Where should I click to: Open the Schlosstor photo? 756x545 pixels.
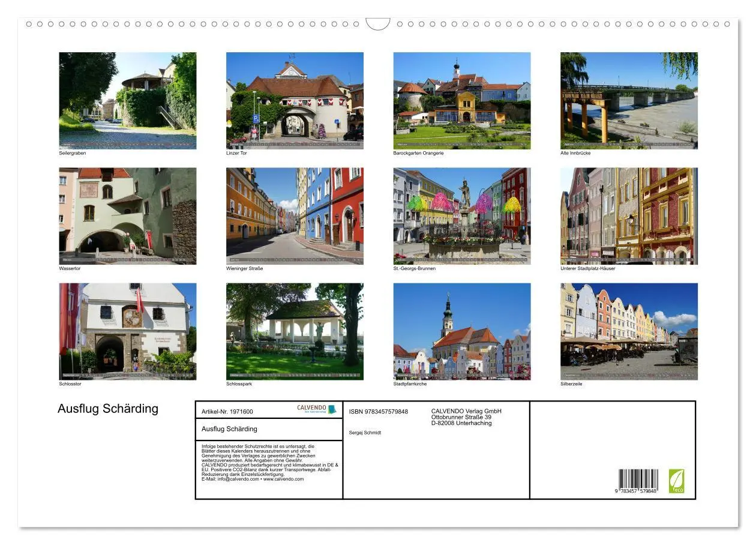pyautogui.click(x=127, y=331)
